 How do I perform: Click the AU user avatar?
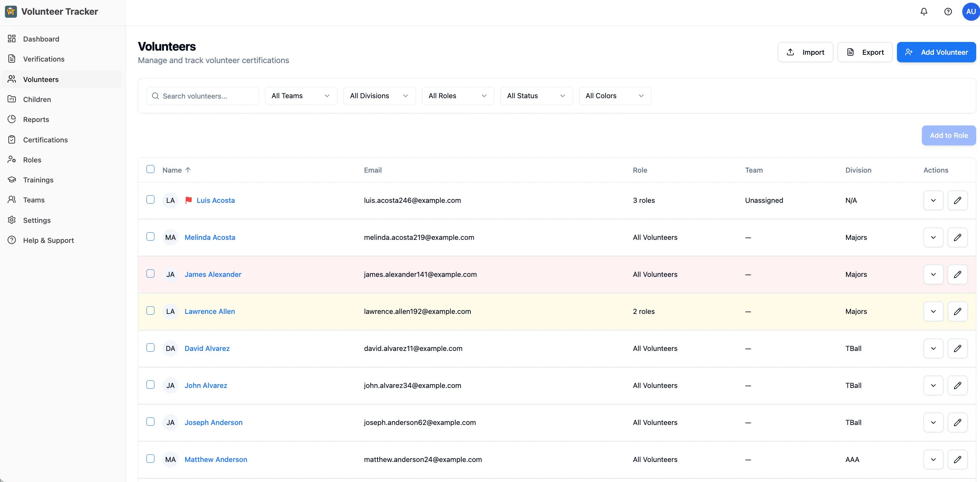(x=971, y=11)
